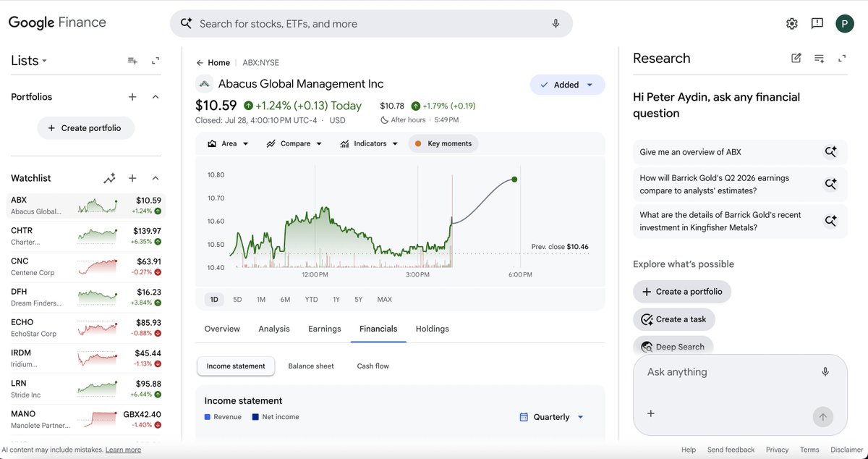Open the Research history list icon
This screenshot has height=459, width=868.
click(x=819, y=58)
